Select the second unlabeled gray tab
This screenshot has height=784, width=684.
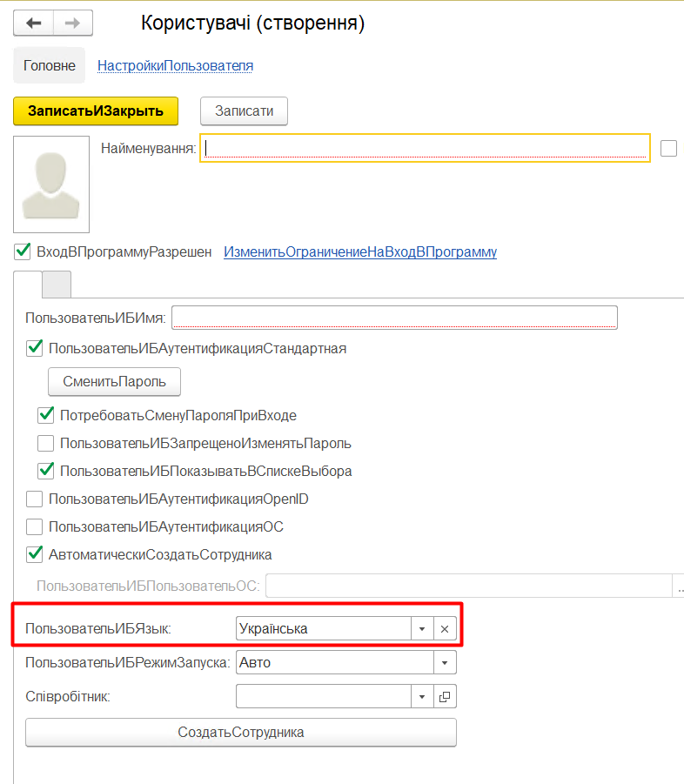[x=57, y=284]
